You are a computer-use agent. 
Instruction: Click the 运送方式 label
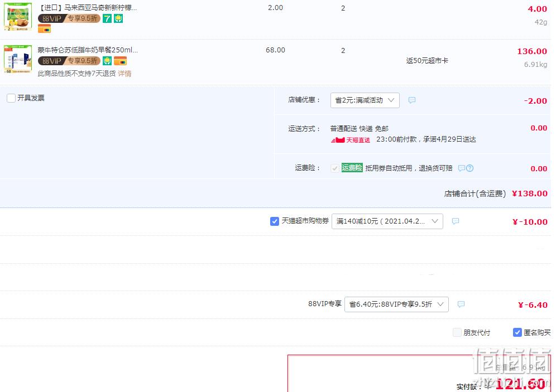(x=304, y=129)
